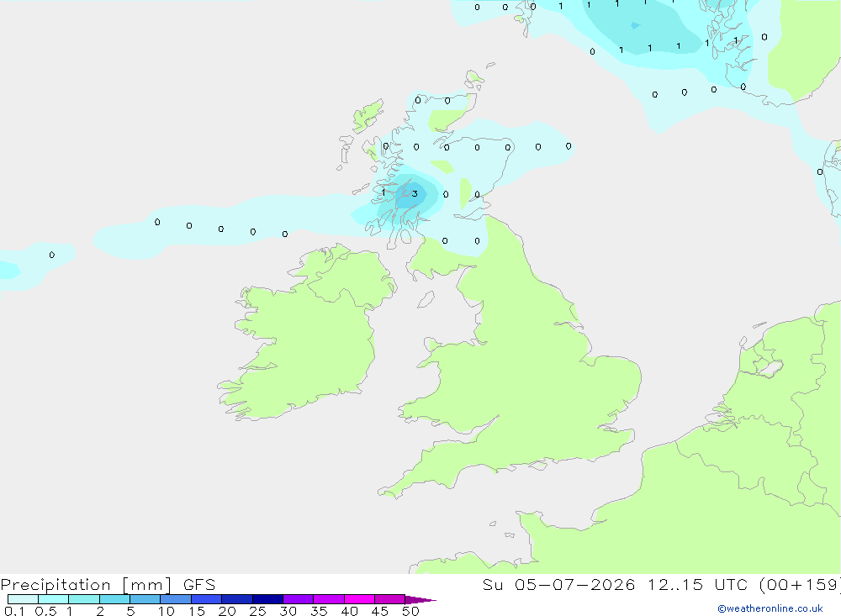Click the '10' legend scale label

[166, 611]
